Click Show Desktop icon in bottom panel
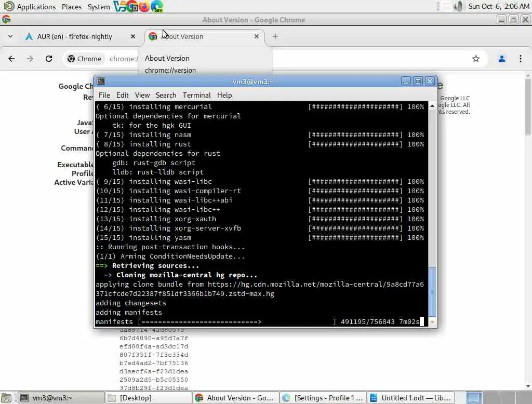The image size is (532, 404). (x=6, y=398)
